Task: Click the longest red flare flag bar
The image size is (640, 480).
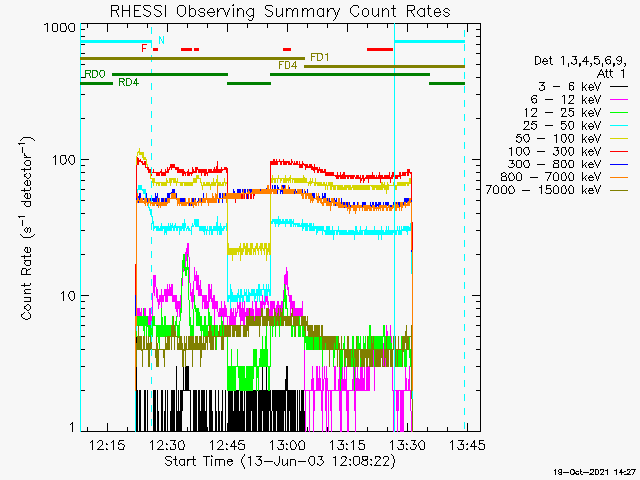Action: click(x=380, y=49)
